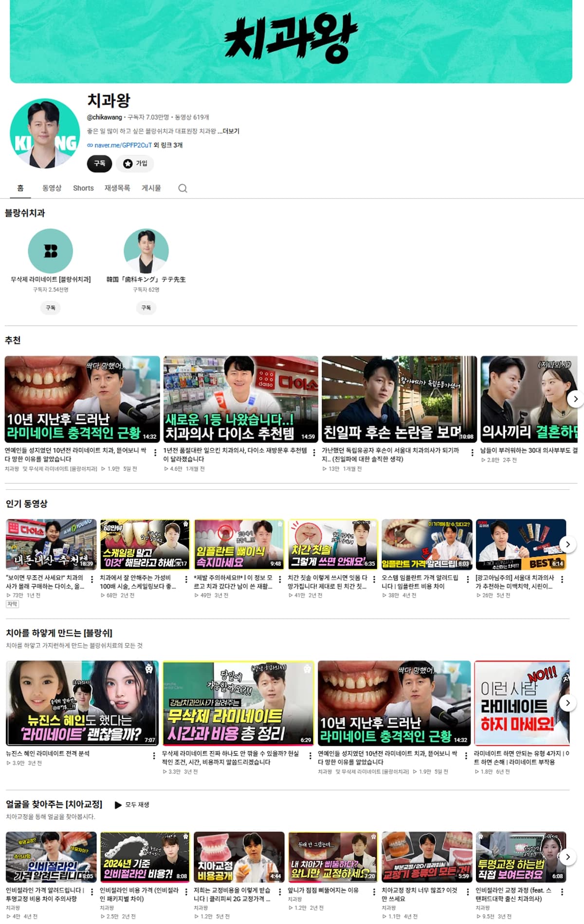Open the options menu for the 광고아님주의 미백치약 video
584x924 pixels.
click(562, 579)
